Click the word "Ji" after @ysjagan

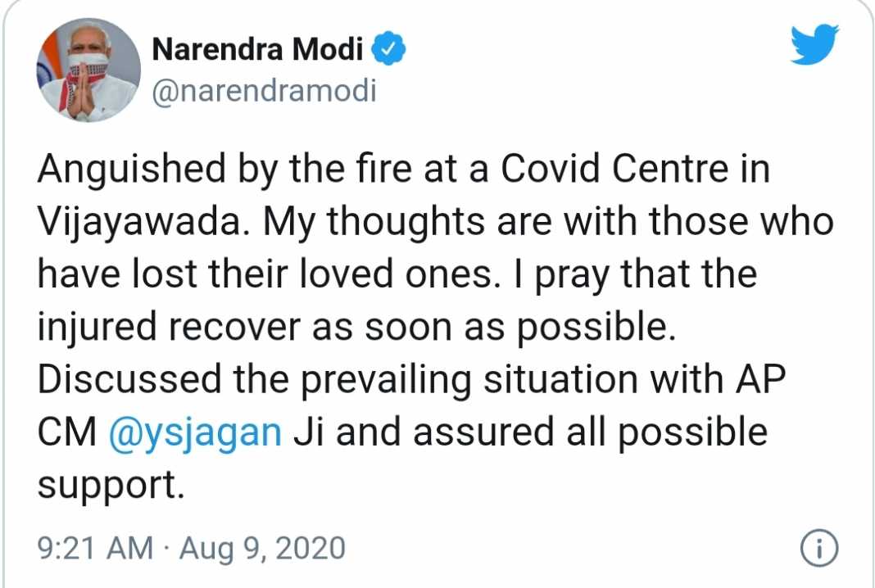(309, 432)
